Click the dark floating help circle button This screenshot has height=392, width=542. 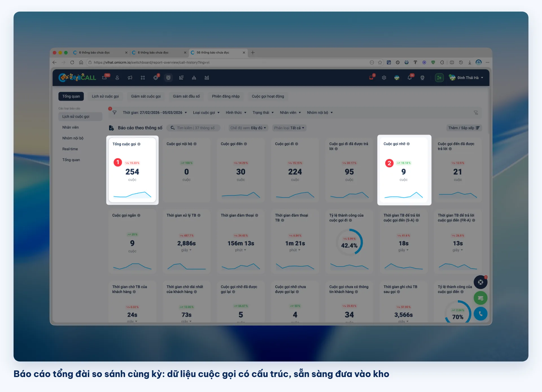480,282
